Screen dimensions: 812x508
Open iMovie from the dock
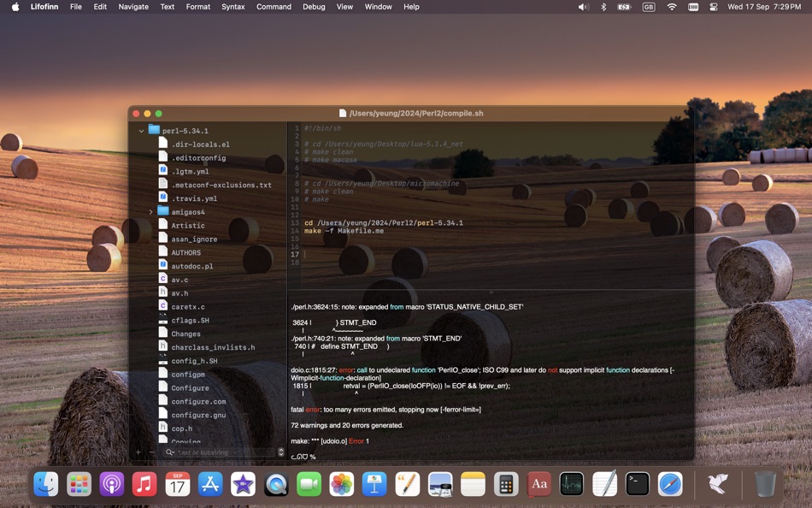click(x=243, y=484)
